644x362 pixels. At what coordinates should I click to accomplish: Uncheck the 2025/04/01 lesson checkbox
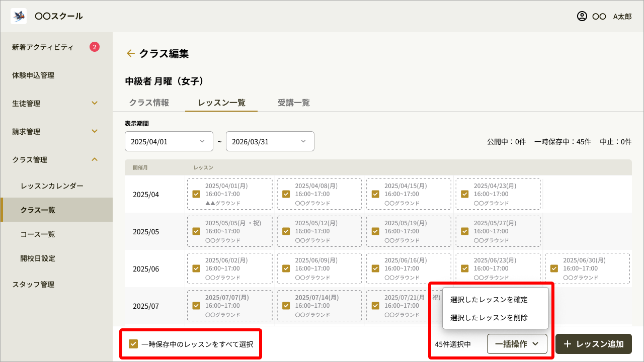pos(196,193)
